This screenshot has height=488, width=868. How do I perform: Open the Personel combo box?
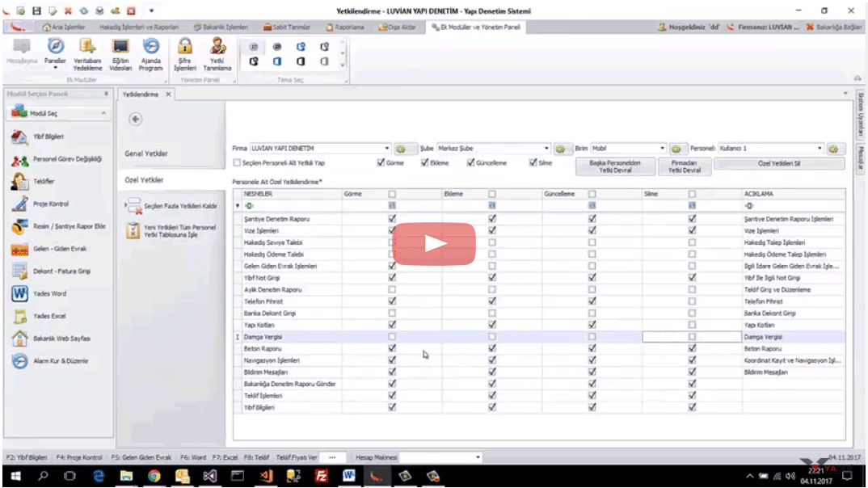(x=820, y=149)
